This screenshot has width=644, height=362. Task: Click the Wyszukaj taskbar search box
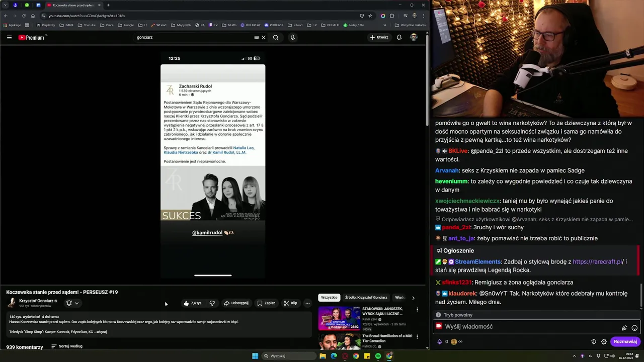click(x=290, y=356)
